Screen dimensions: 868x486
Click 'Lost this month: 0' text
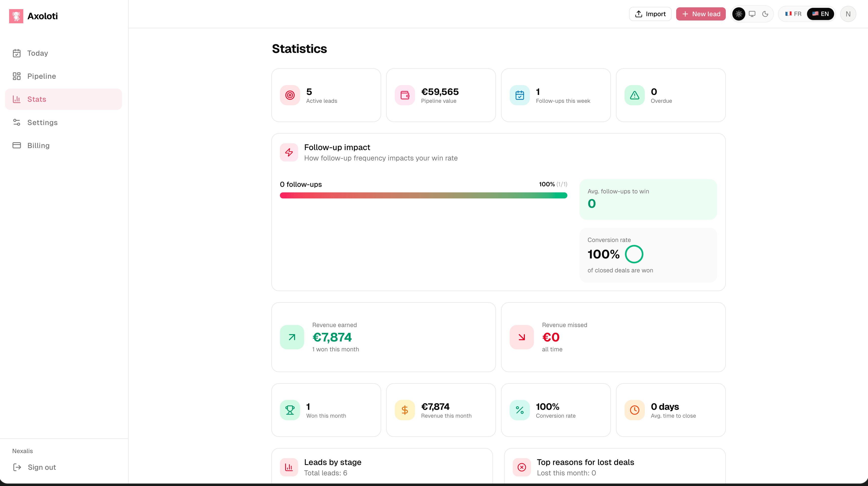point(566,473)
